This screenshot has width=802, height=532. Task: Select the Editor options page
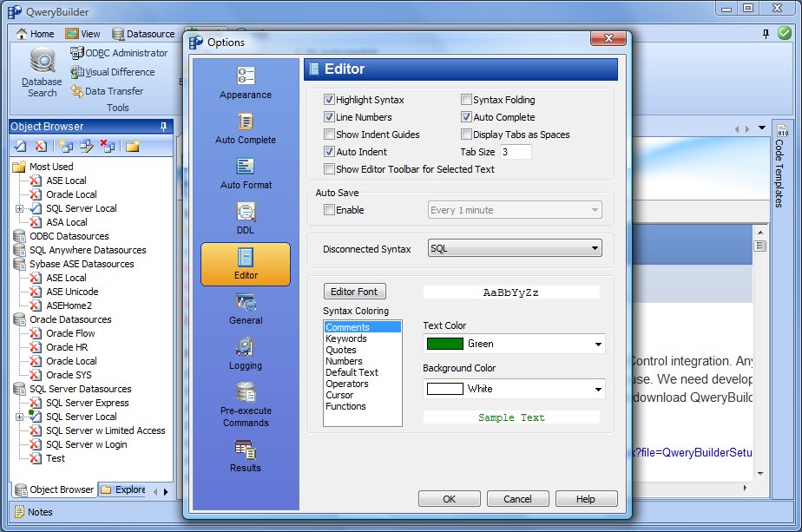click(246, 264)
